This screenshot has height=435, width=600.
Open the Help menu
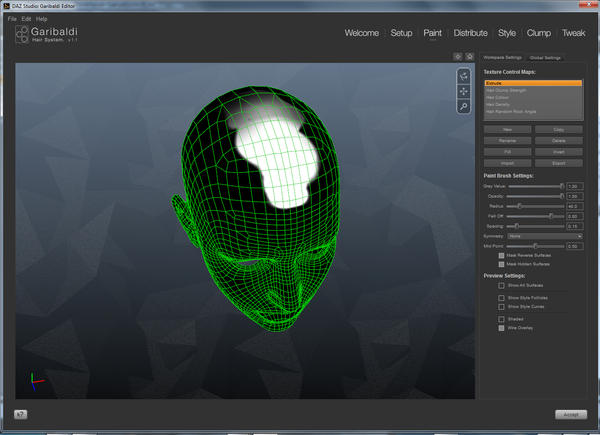point(41,19)
